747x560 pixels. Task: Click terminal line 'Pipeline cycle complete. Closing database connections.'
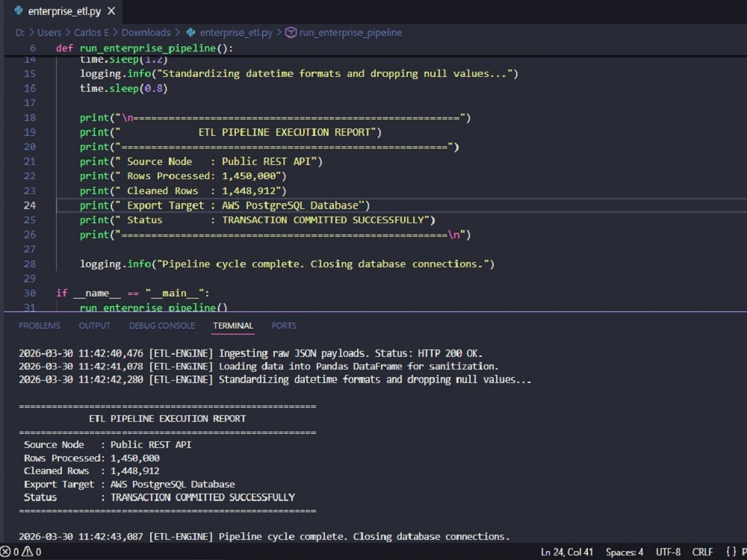pyautogui.click(x=264, y=537)
